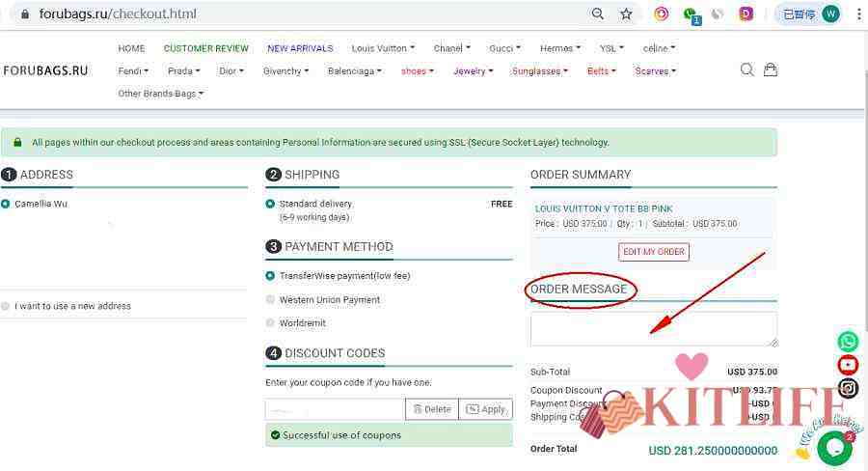
Task: Click the EDIT MY ORDER button
Action: click(654, 252)
